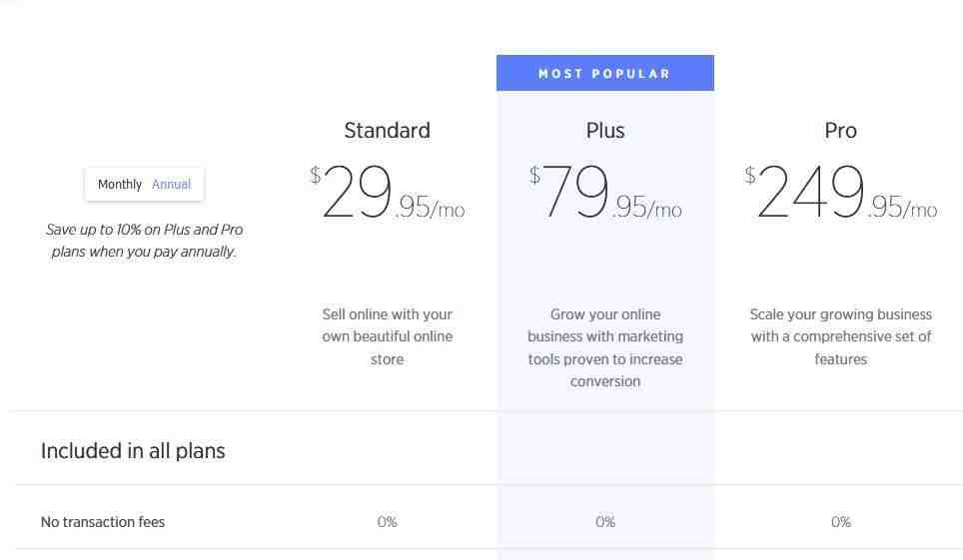Viewport: 963px width, 560px height.
Task: Select the Plus plan heading
Action: (605, 130)
